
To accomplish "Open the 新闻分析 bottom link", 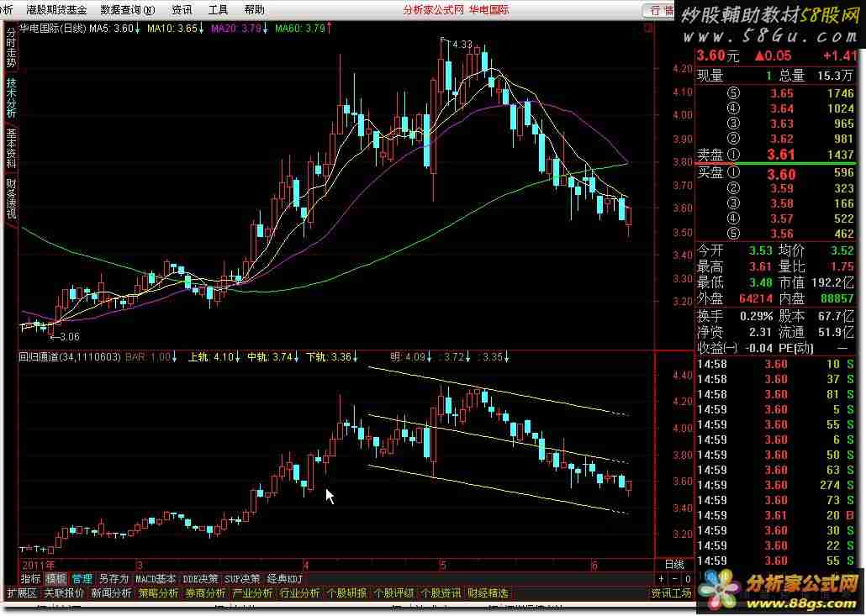I will (x=111, y=593).
